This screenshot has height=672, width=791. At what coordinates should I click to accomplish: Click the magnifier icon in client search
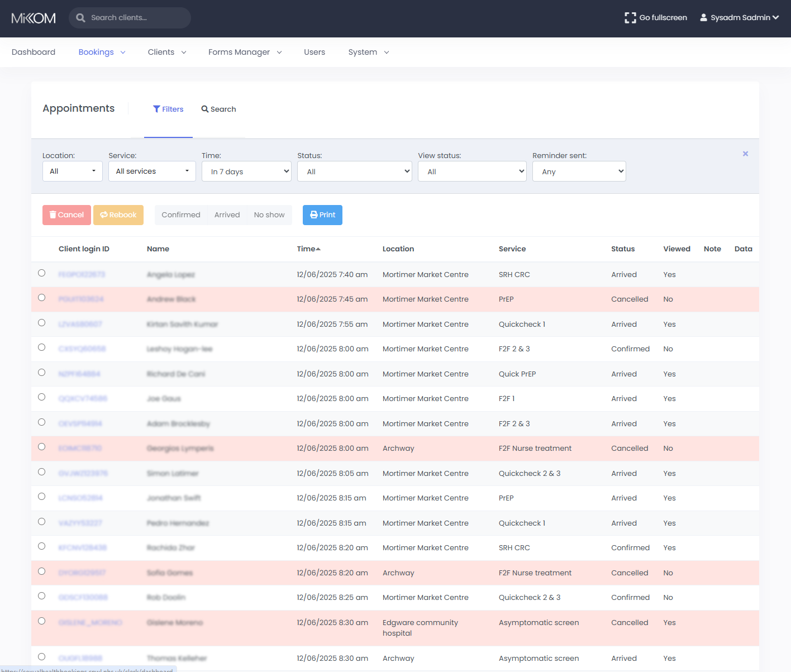click(x=81, y=18)
